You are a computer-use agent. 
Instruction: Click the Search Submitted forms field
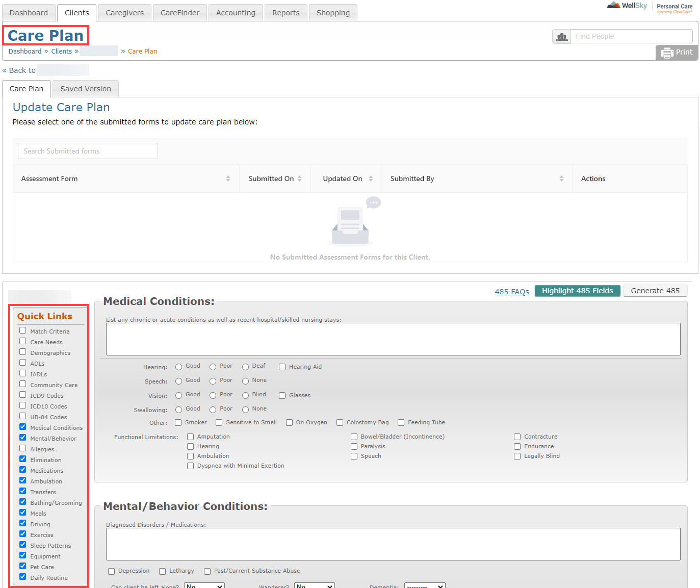click(88, 151)
